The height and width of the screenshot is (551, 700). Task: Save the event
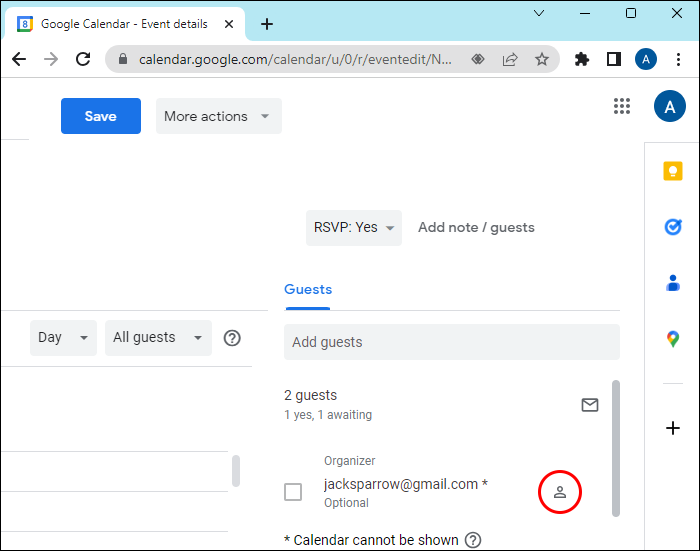pos(100,116)
